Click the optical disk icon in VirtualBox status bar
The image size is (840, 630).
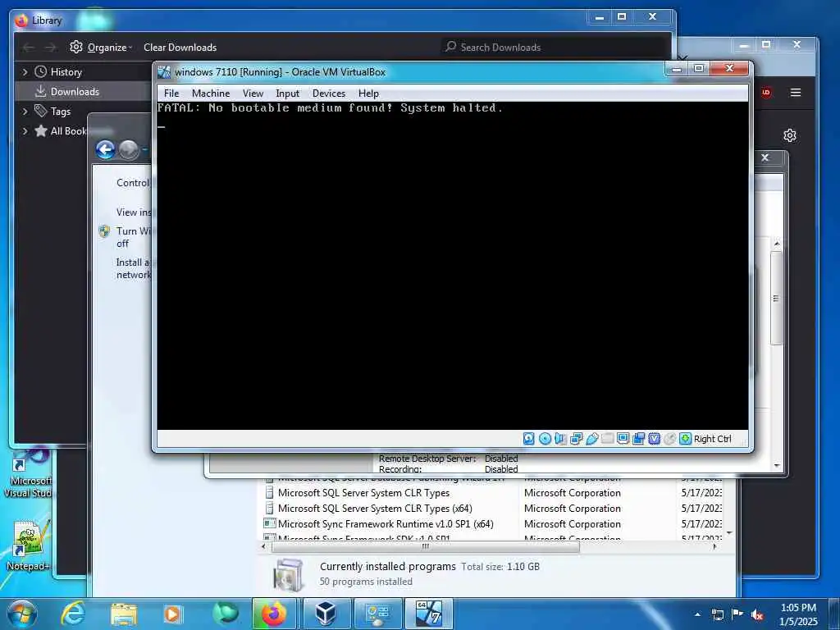(545, 439)
